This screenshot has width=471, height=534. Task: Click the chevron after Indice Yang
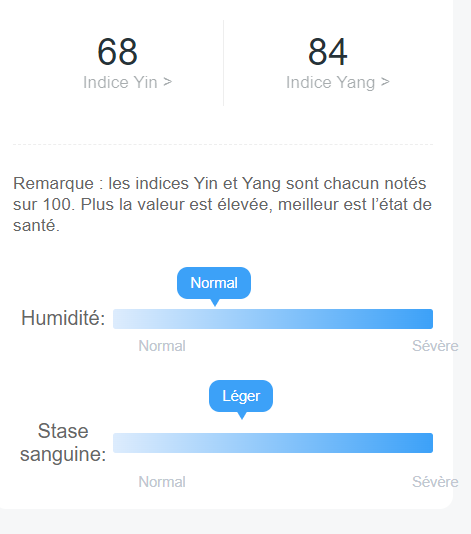point(385,82)
